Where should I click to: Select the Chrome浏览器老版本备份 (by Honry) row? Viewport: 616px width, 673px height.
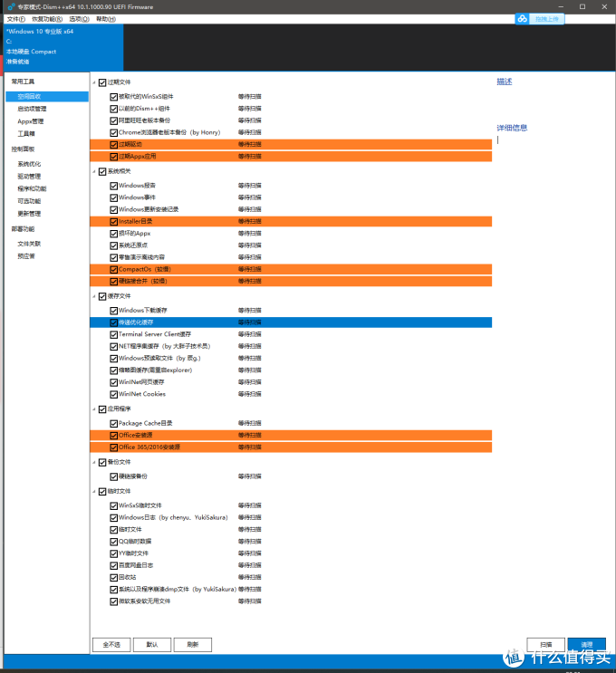[x=291, y=132]
